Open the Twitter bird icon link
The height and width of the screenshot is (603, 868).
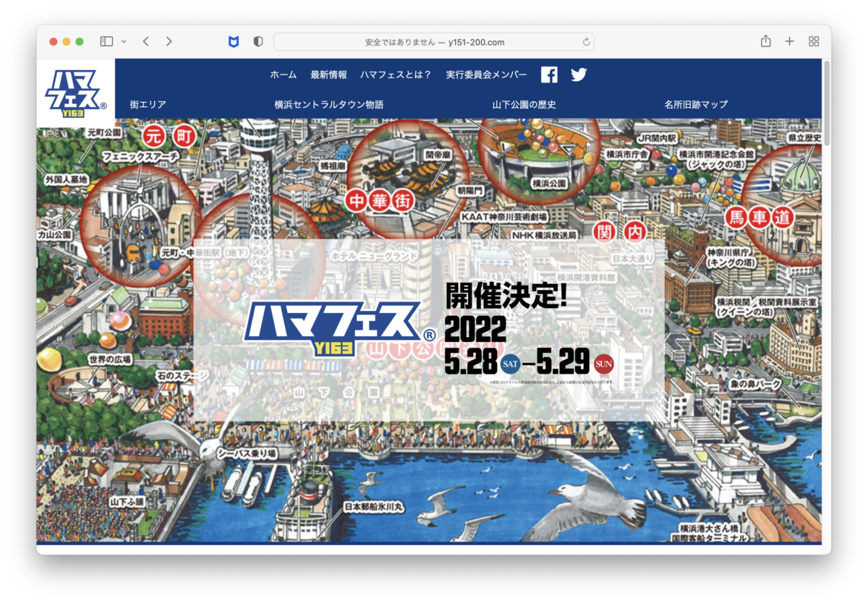coord(579,74)
